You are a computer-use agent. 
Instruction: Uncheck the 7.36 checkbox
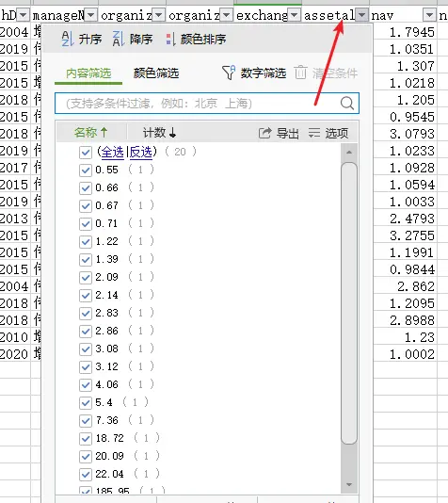coord(86,421)
